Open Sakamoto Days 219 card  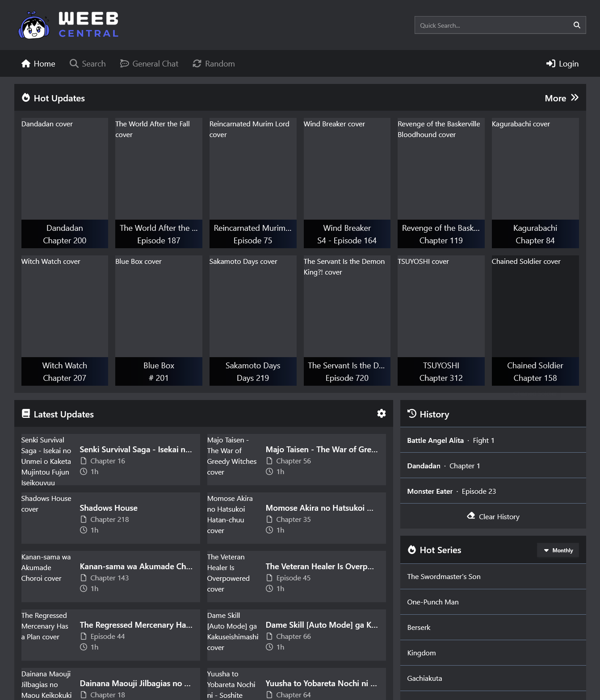click(x=253, y=321)
